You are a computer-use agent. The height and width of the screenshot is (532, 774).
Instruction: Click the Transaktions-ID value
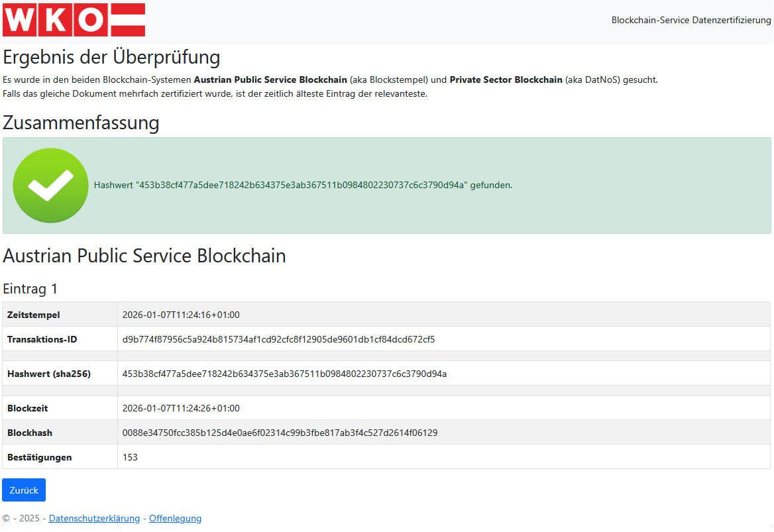tap(278, 340)
